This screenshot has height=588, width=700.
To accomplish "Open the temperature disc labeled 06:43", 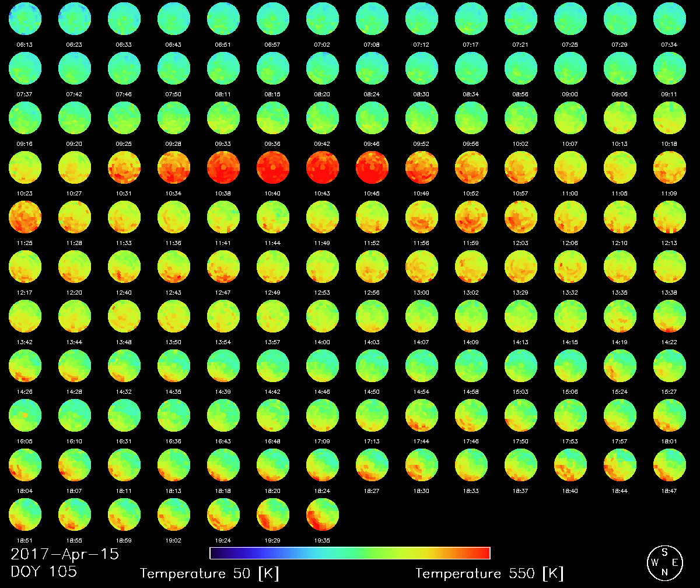I will [x=174, y=19].
